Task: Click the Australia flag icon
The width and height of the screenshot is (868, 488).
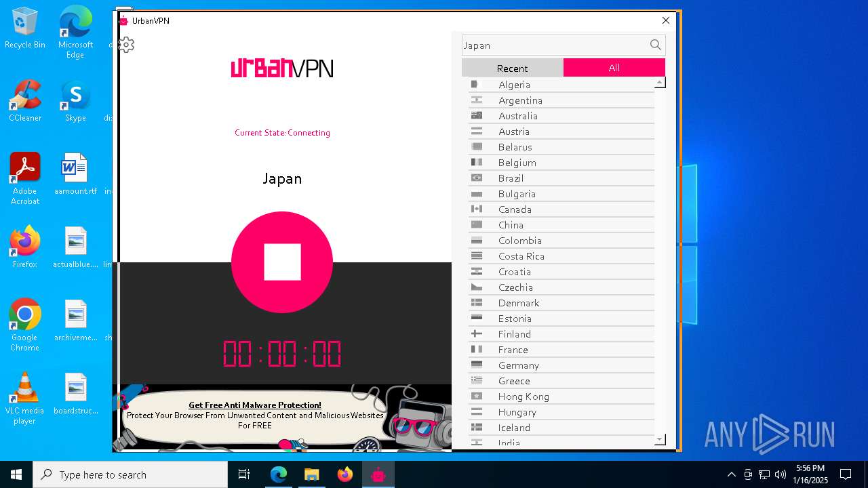Action: coord(477,116)
